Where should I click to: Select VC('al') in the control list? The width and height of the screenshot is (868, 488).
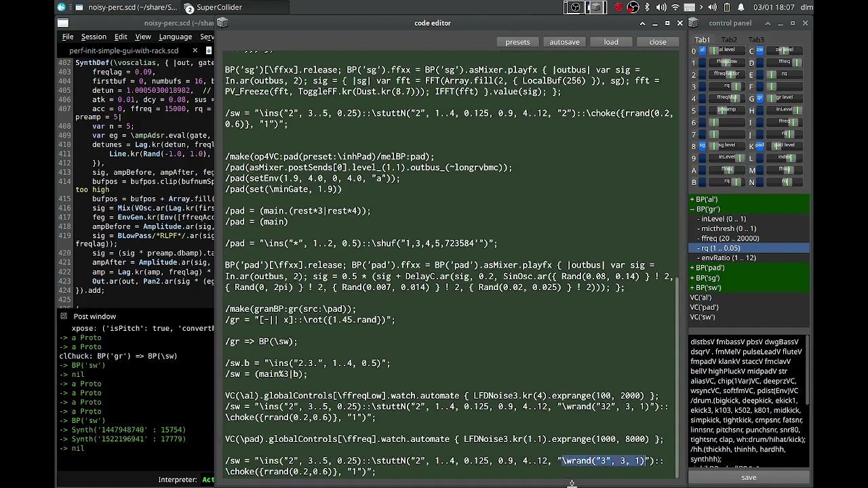tap(749, 298)
